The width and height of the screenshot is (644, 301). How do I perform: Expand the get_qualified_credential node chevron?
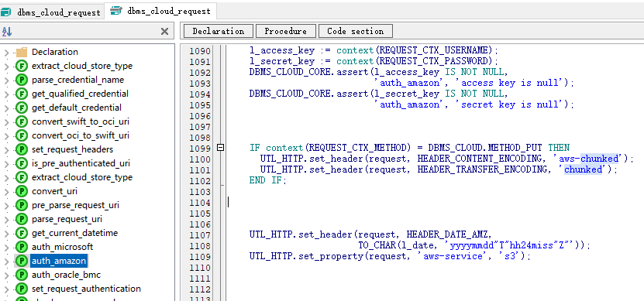click(6, 94)
